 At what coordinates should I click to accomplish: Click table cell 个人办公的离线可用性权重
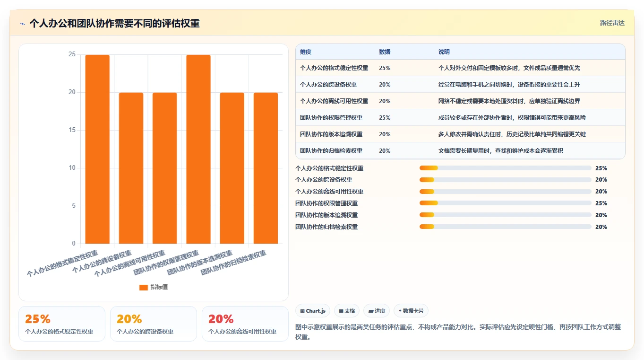pyautogui.click(x=334, y=101)
